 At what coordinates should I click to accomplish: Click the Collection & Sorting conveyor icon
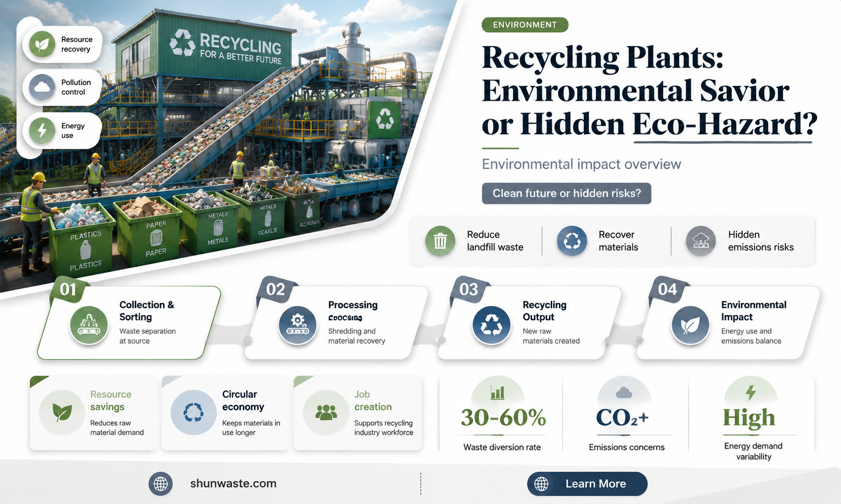click(89, 325)
